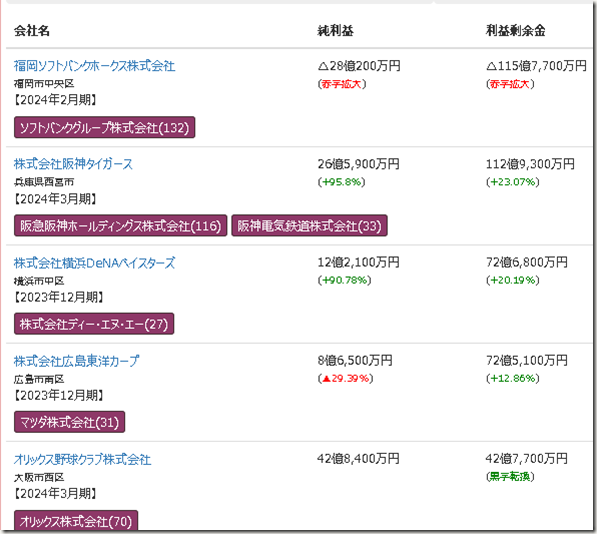The image size is (597, 534).
Task: Open オリックス野球クラブ株式会社 link
Action: (x=83, y=459)
